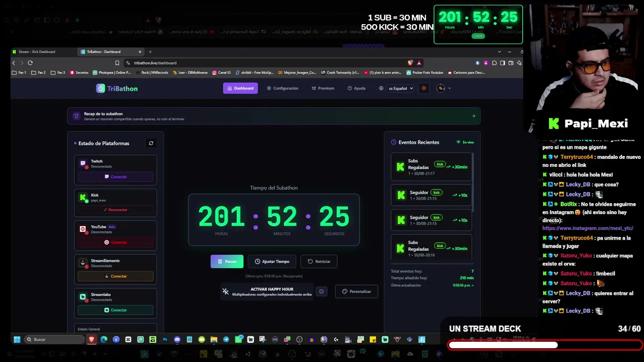Open the Dashboard nav item
The height and width of the screenshot is (362, 644).
pyautogui.click(x=240, y=88)
